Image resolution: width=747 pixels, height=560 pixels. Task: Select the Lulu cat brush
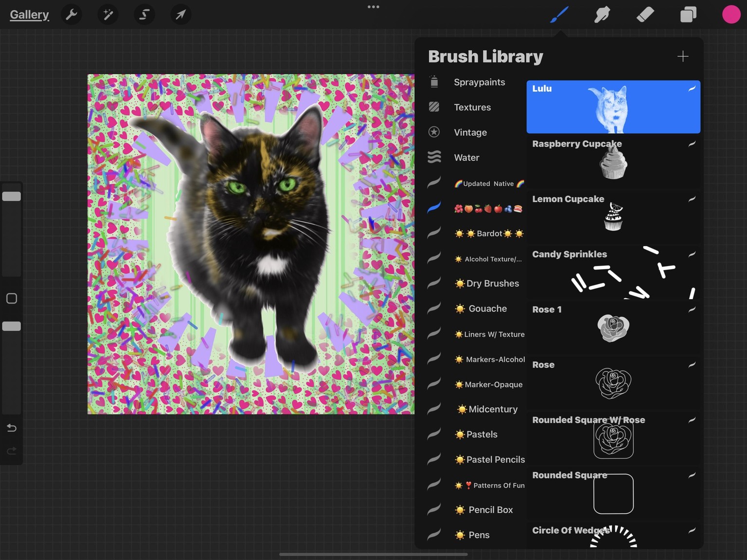pos(613,107)
